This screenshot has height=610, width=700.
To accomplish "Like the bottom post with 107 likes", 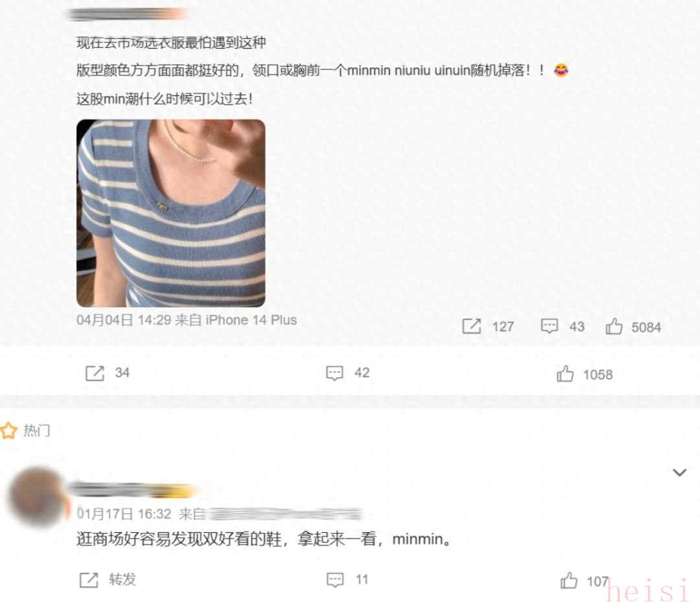I will [x=569, y=581].
